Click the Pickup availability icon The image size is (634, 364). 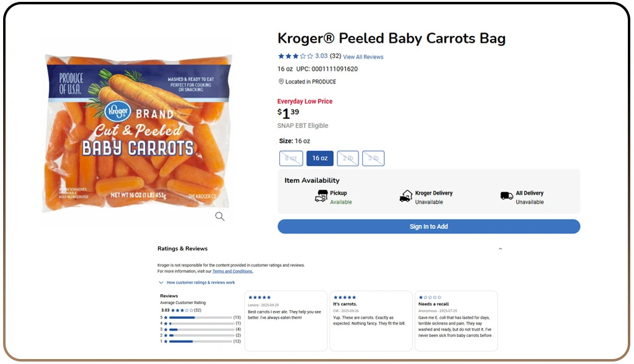(322, 195)
